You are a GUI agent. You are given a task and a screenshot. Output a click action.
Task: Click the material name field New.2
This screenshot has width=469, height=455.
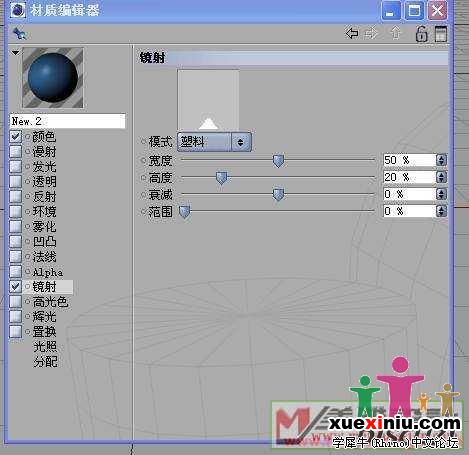pos(68,121)
